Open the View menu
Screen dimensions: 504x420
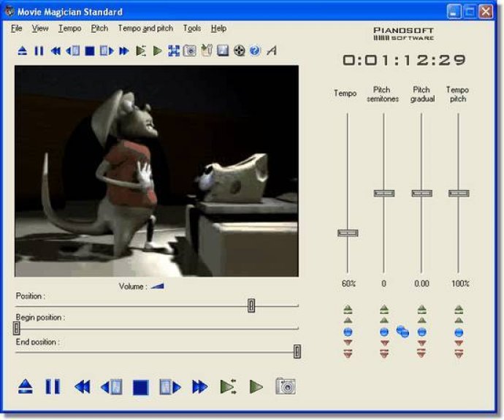pos(40,28)
